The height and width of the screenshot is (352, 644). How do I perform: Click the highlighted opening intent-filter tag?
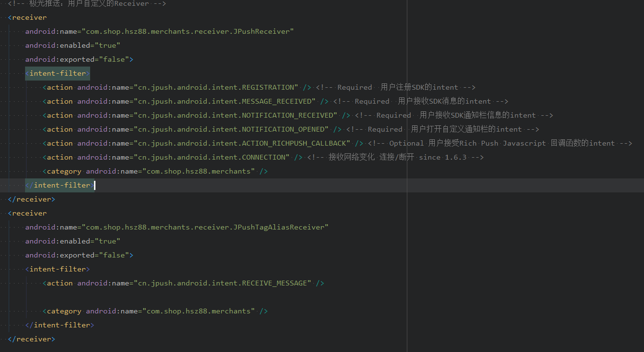pos(58,73)
